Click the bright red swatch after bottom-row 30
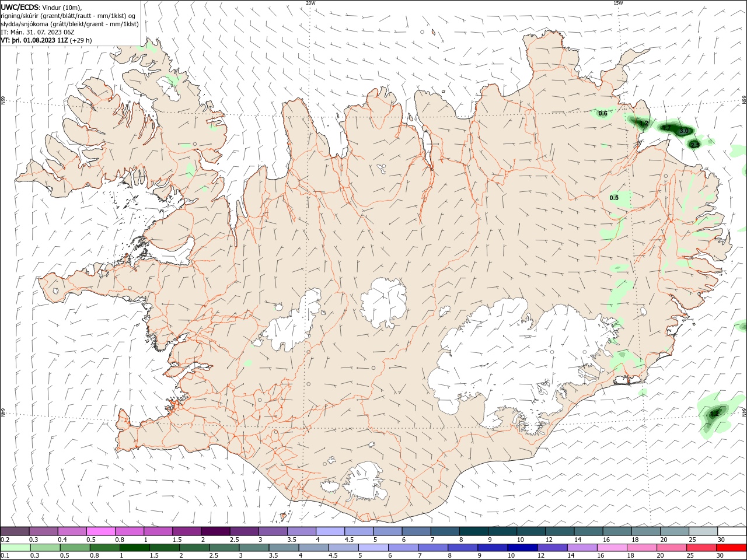The height and width of the screenshot is (560, 747). pyautogui.click(x=731, y=548)
